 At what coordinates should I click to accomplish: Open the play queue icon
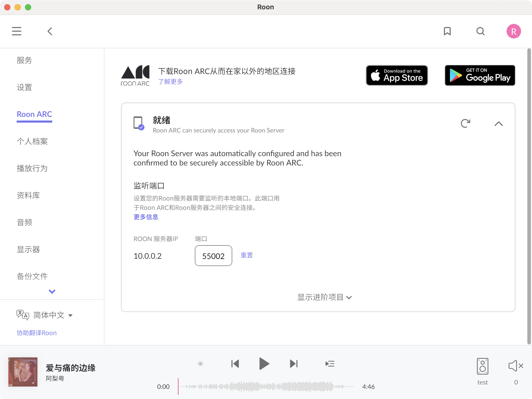pos(330,364)
